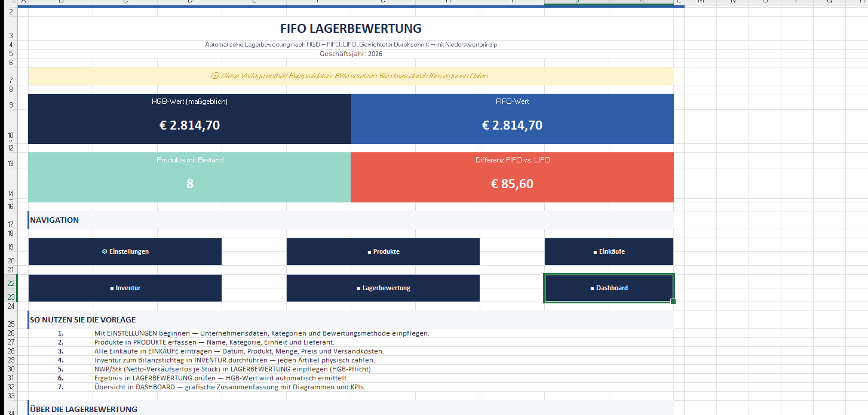Click the Produkte mit Bestand value 8

pos(189,184)
